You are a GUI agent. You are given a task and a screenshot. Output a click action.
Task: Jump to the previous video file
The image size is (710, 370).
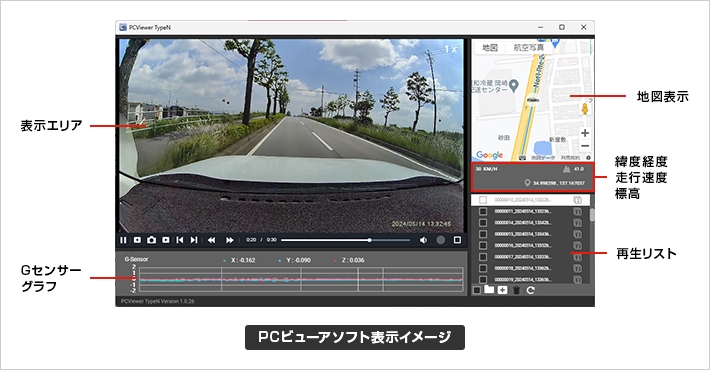(x=180, y=240)
